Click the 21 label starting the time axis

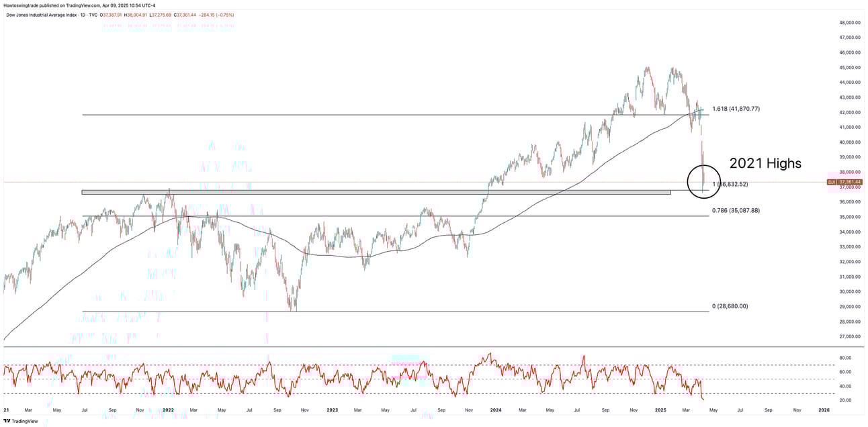coord(6,410)
